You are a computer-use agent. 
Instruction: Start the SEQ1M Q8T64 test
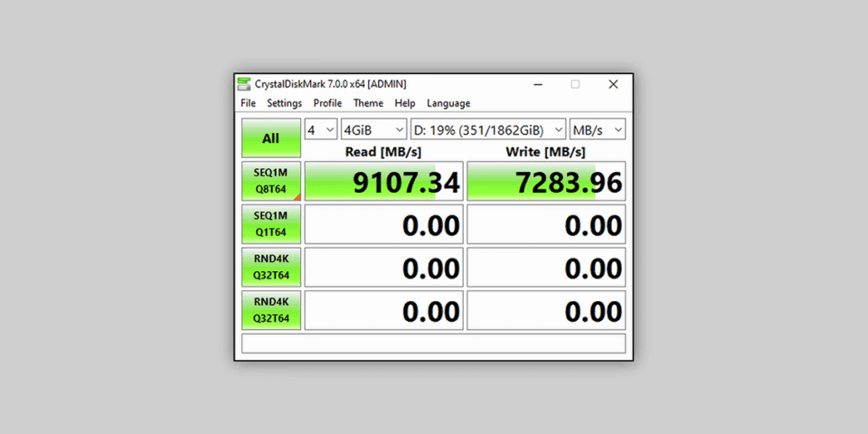[271, 181]
